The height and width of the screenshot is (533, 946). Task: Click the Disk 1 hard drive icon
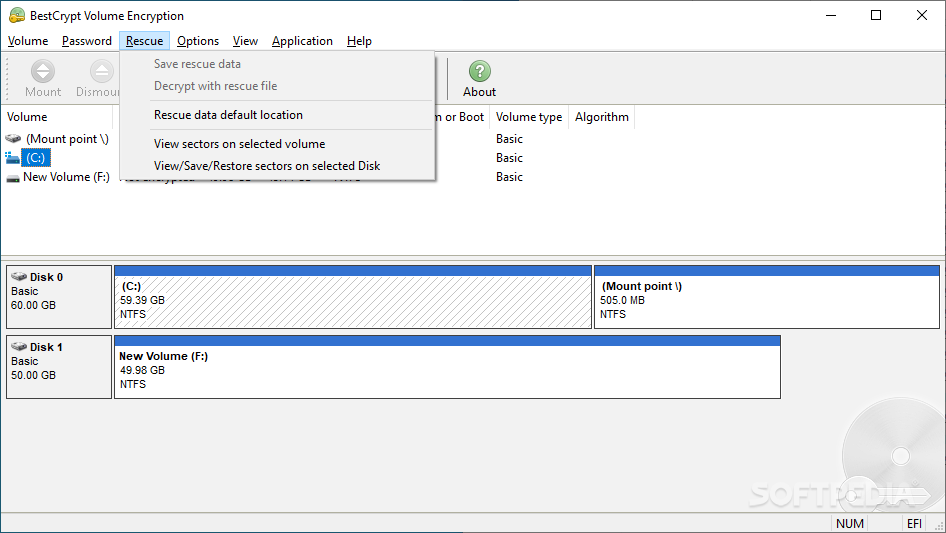click(x=19, y=346)
